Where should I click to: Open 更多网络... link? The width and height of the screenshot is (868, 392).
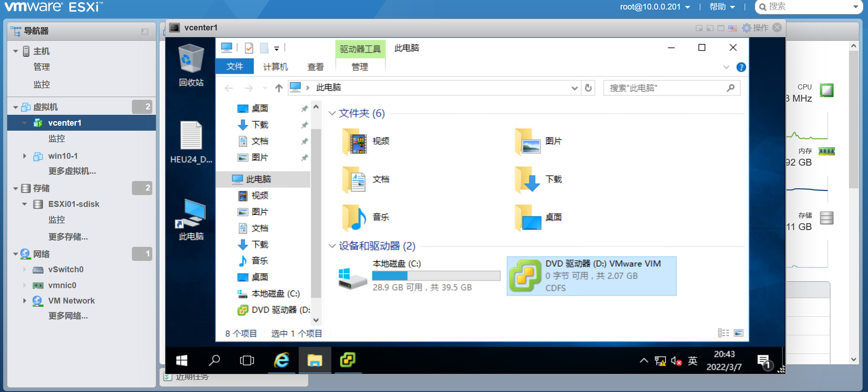pos(68,316)
